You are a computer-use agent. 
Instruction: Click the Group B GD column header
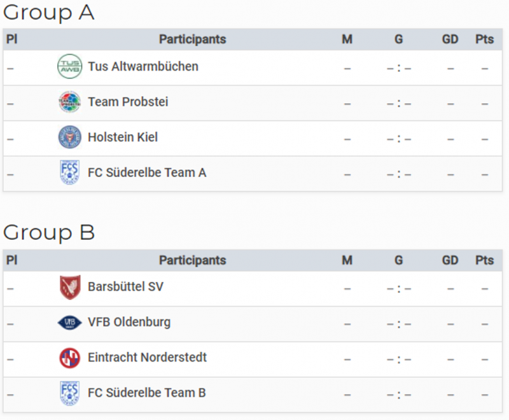coord(450,260)
